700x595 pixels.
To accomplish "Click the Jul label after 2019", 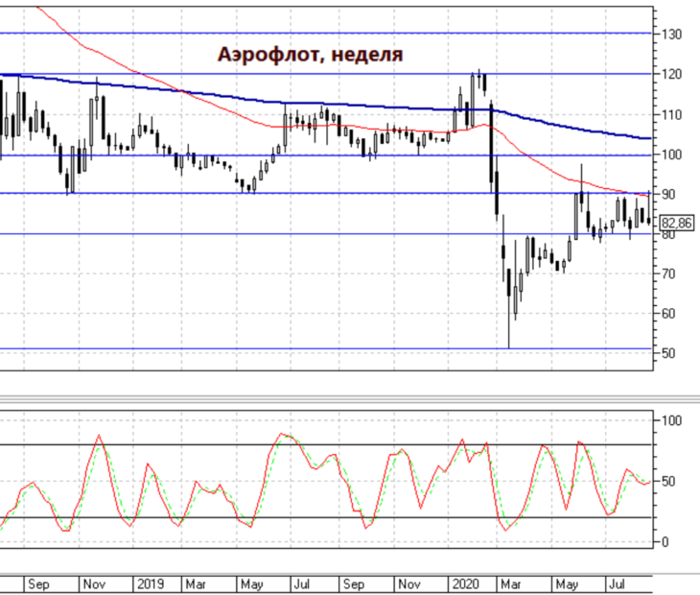I will tap(302, 584).
